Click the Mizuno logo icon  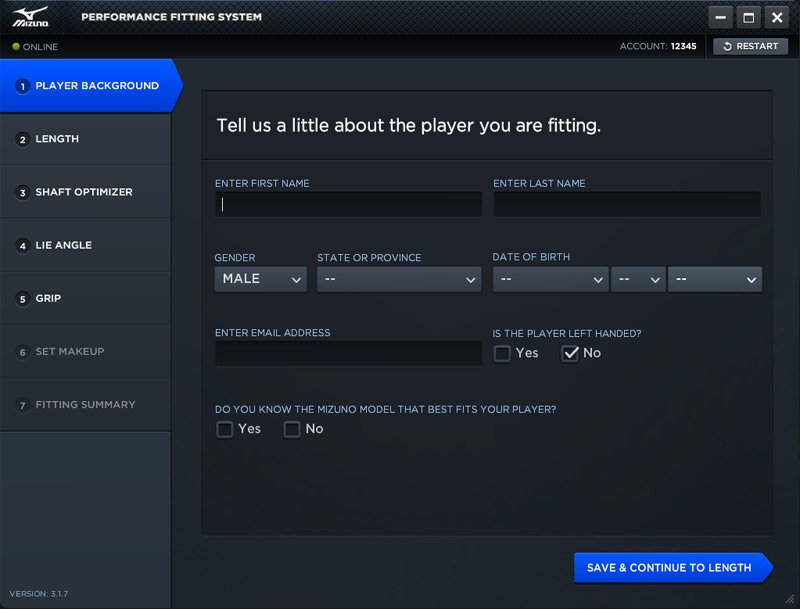click(31, 17)
